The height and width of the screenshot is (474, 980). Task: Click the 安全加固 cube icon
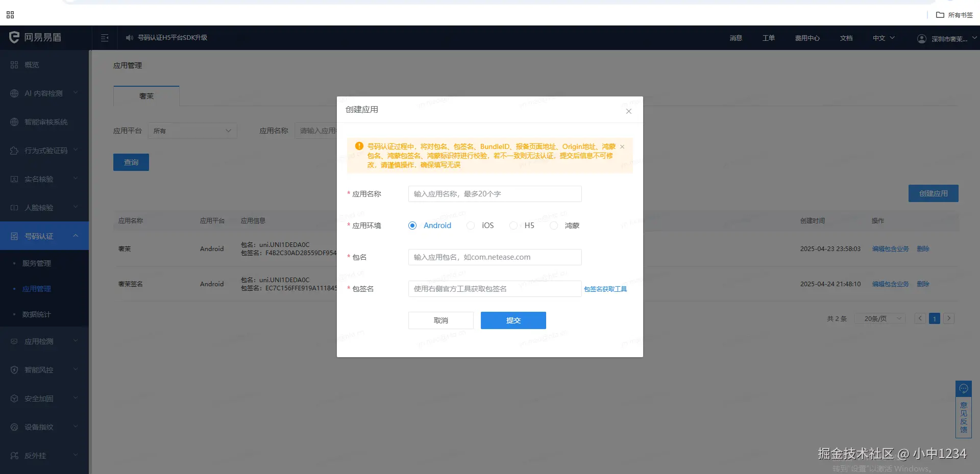(14, 398)
